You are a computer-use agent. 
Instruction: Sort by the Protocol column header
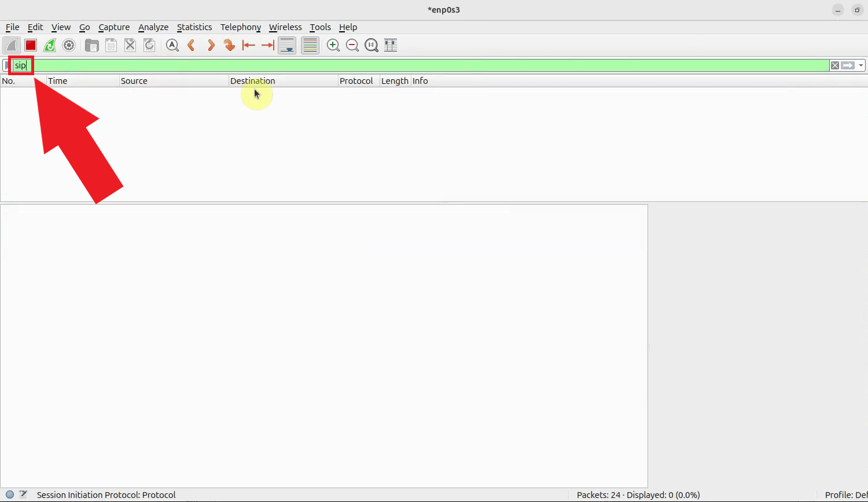point(358,81)
